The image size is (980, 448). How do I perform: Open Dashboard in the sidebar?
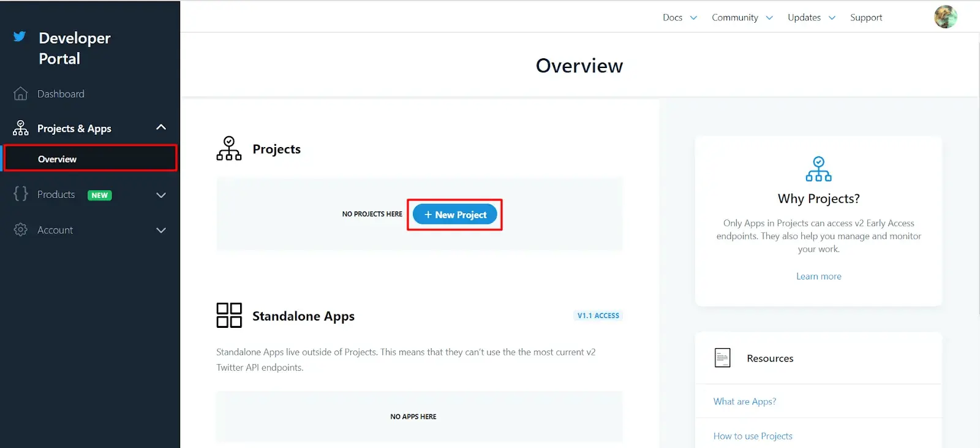[x=61, y=94]
